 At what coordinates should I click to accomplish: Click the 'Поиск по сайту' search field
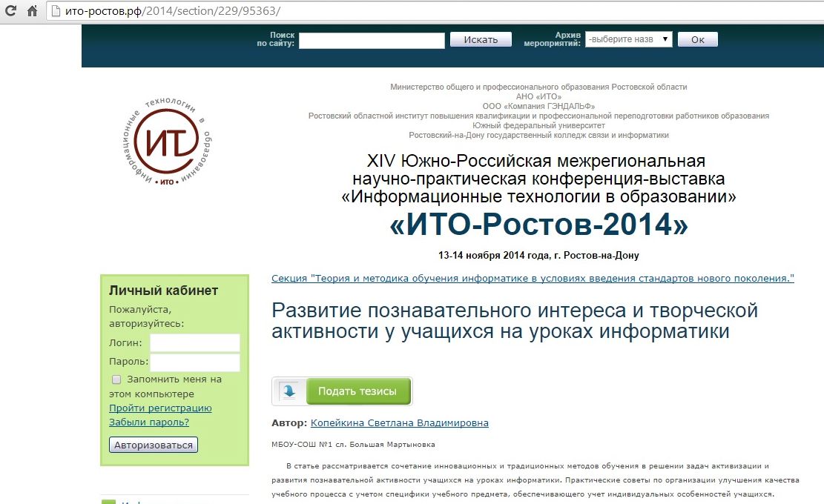(x=371, y=40)
